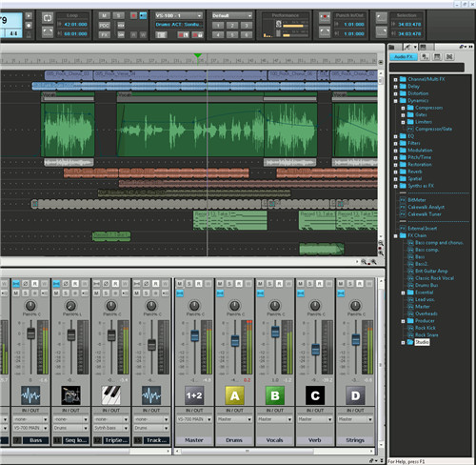Click the piano keys track icon
The height and width of the screenshot is (465, 476).
pos(111,395)
